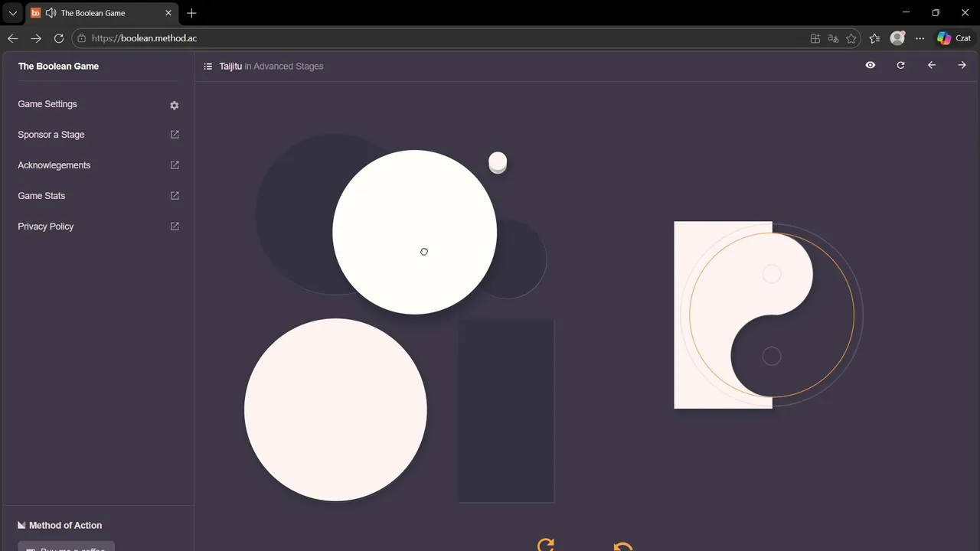
Task: Open a new browser tab
Action: click(x=191, y=13)
